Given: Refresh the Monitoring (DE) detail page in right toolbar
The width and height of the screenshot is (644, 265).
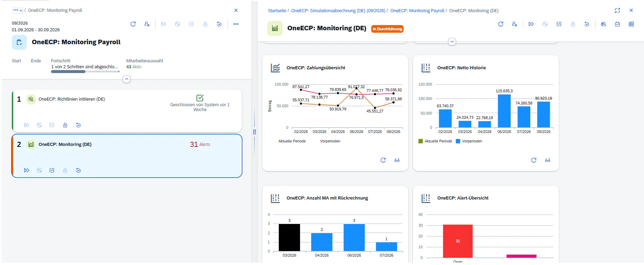Looking at the screenshot, I should [x=501, y=24].
